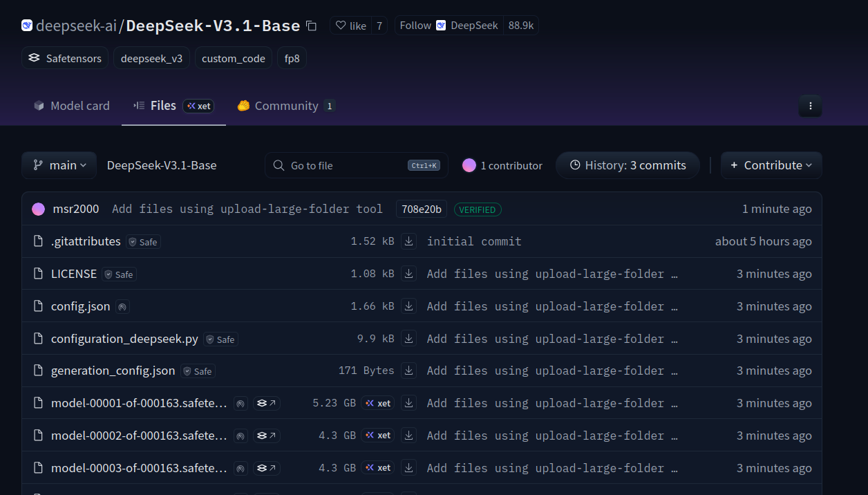Click the DeepSeek-V3.1-Base breadcrumb
This screenshot has height=495, width=868.
click(162, 165)
